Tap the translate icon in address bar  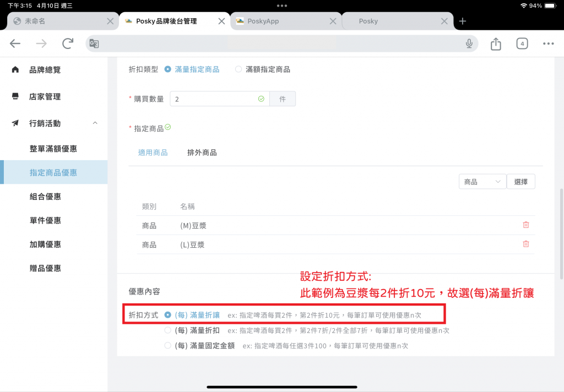pos(94,43)
